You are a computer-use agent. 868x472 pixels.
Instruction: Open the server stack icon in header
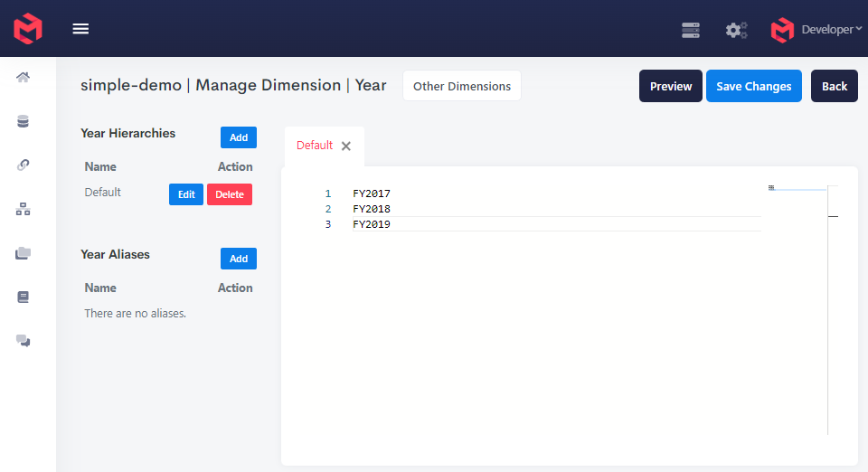click(691, 30)
